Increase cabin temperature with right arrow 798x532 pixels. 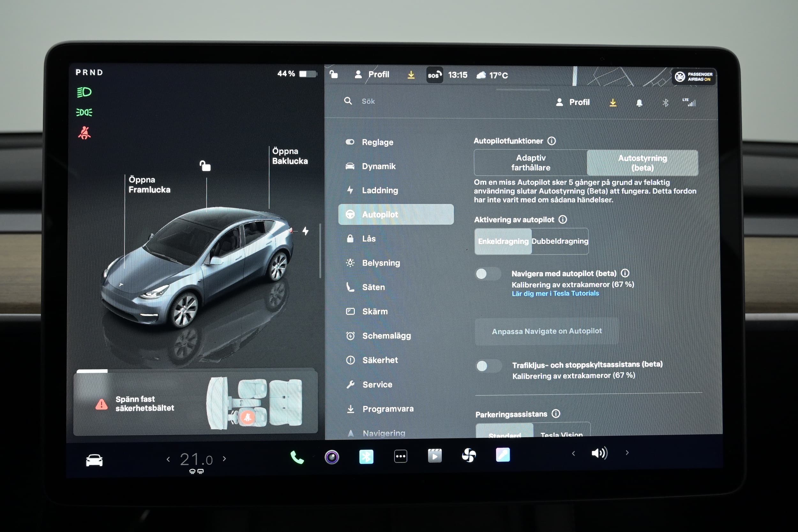coord(224,459)
